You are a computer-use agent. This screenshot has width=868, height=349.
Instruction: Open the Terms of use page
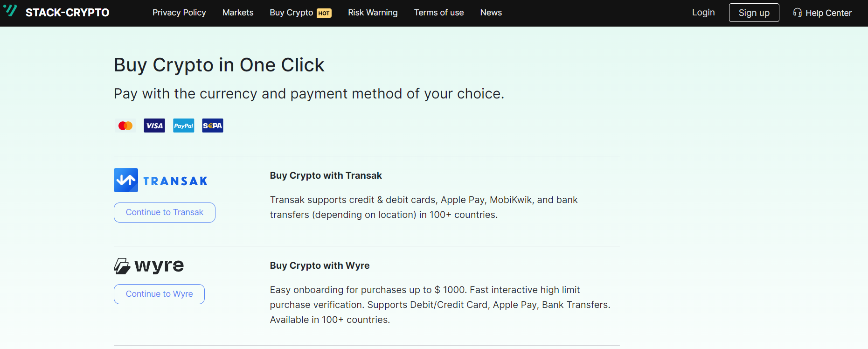coord(438,13)
